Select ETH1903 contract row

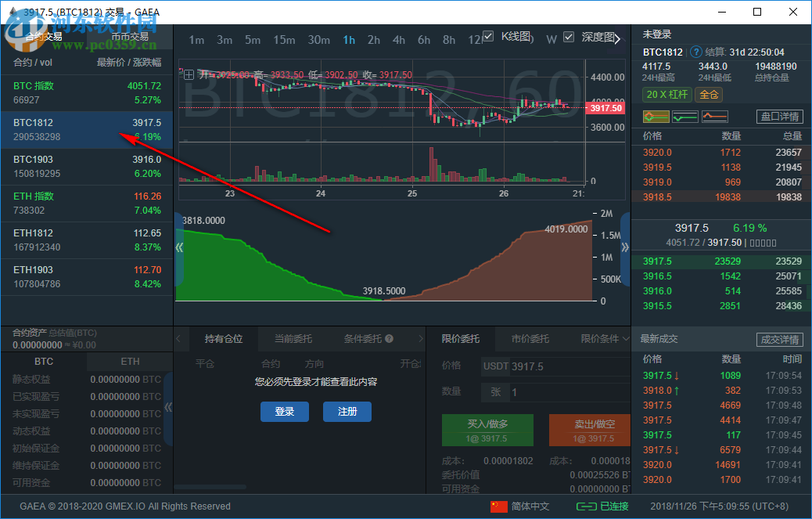[x=87, y=276]
